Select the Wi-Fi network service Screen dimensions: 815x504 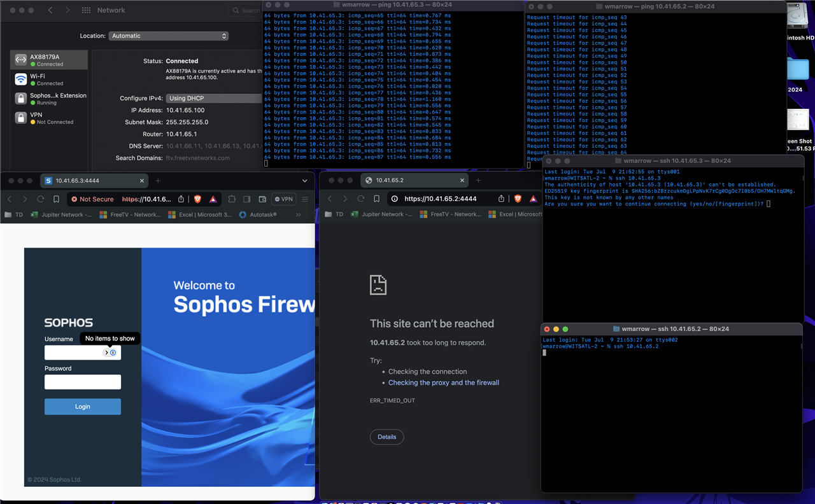(49, 79)
